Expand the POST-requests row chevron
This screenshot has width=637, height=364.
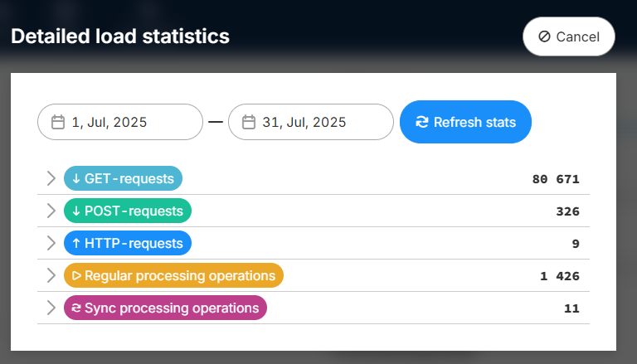click(51, 211)
